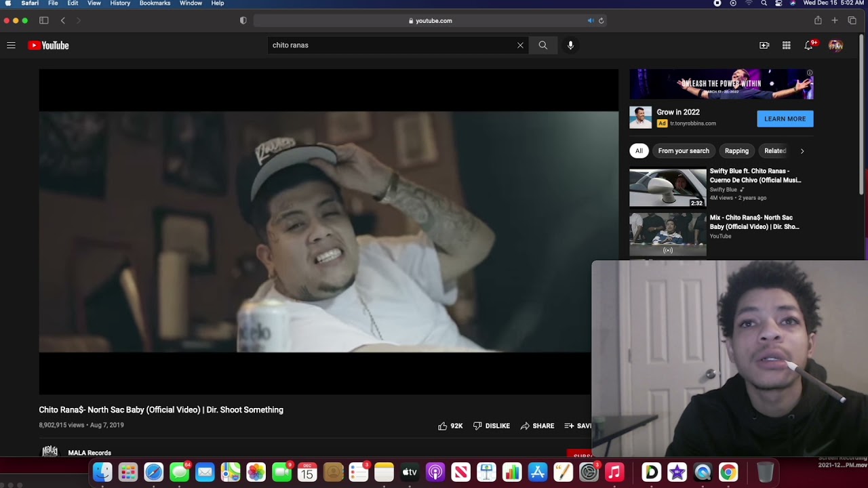Open Messages from the Dock

[180, 472]
